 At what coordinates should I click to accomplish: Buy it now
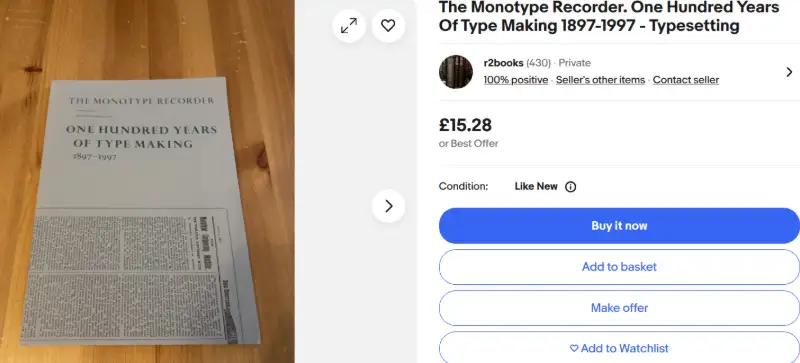click(619, 226)
